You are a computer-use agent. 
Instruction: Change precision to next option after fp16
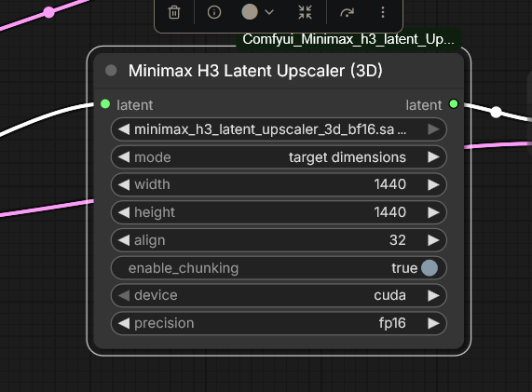433,323
